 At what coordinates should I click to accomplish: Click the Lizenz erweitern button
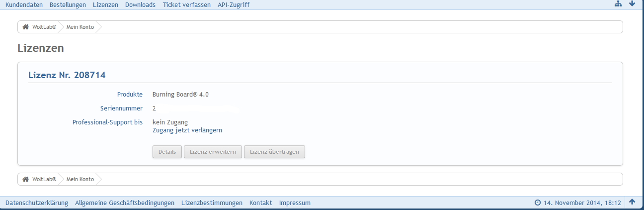pyautogui.click(x=213, y=152)
